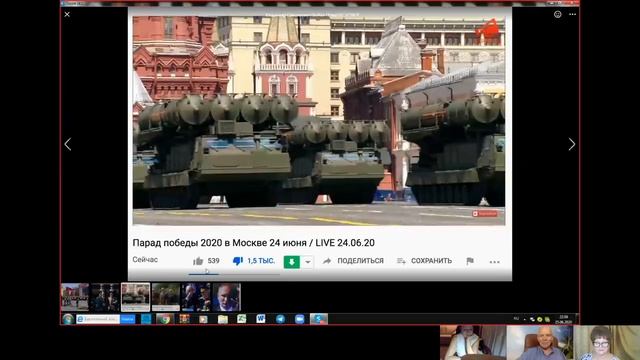
Task: Open the viewer's three-dot menu at top right
Action: (x=573, y=14)
